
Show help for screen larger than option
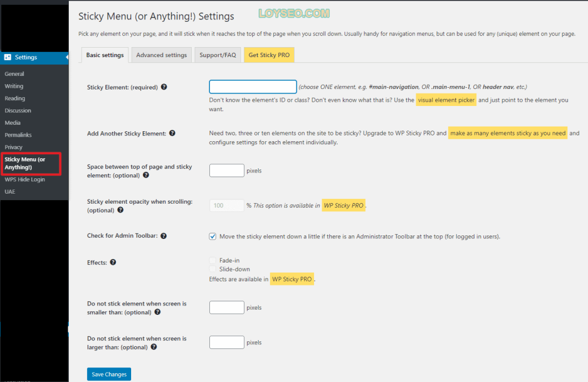tap(153, 347)
